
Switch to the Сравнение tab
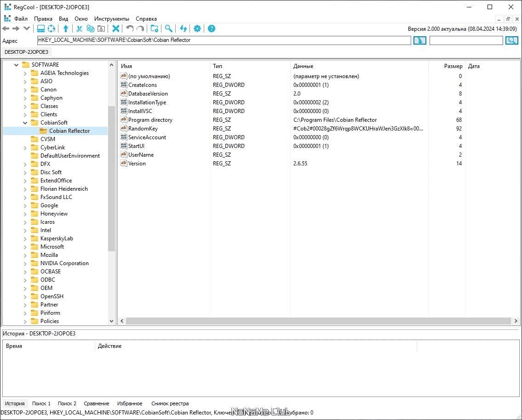(97, 403)
